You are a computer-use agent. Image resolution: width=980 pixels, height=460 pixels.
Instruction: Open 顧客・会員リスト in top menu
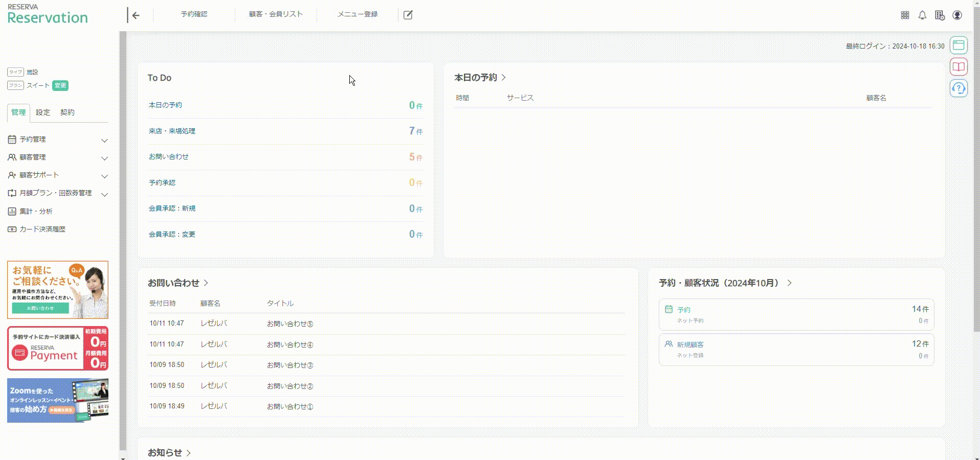(276, 14)
